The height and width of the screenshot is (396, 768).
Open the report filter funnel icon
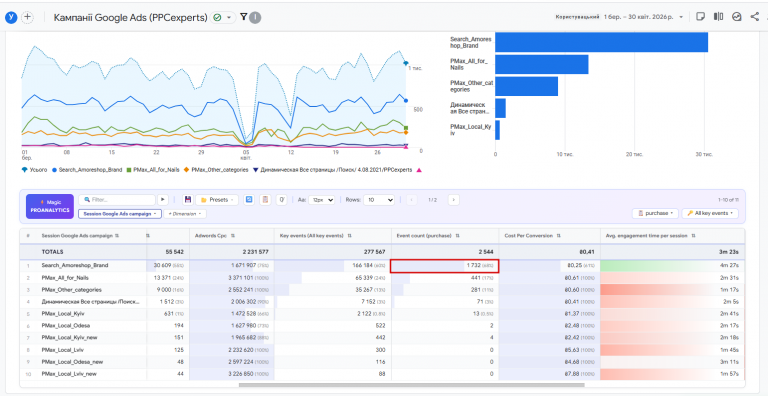[x=243, y=17]
